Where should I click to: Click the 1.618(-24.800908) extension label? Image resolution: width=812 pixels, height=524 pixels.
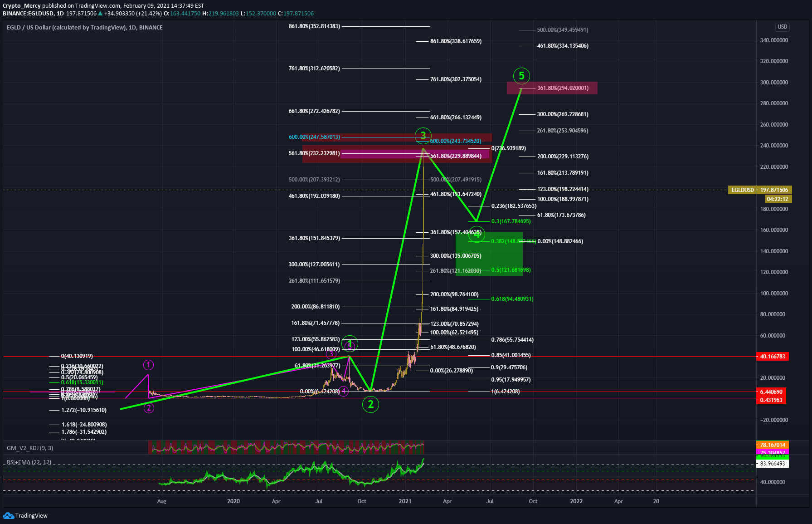click(84, 425)
